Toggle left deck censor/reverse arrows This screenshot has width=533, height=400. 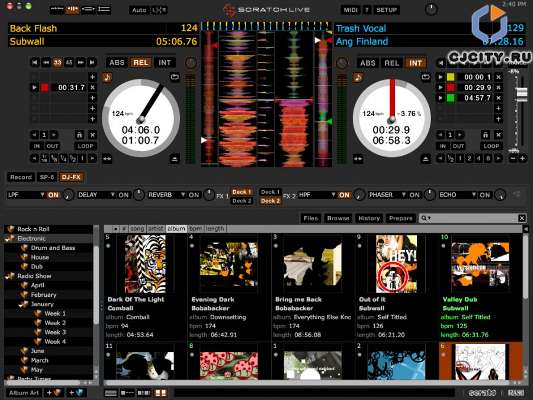(107, 159)
